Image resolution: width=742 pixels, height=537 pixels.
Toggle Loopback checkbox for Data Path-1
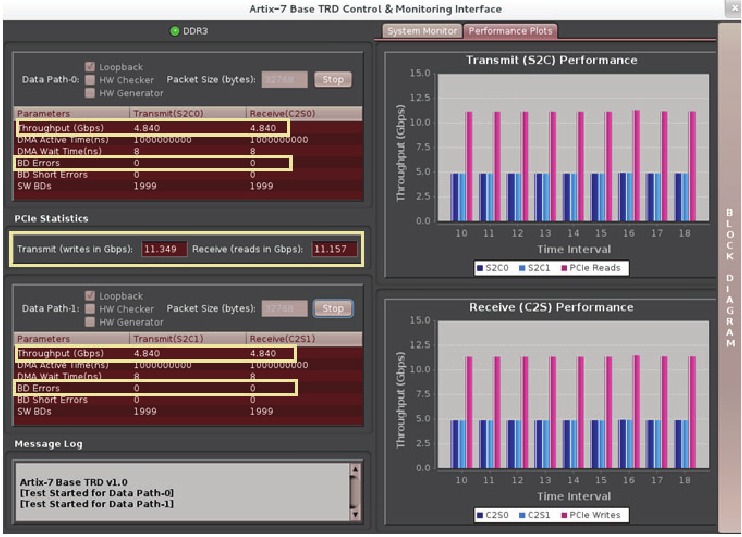point(89,296)
